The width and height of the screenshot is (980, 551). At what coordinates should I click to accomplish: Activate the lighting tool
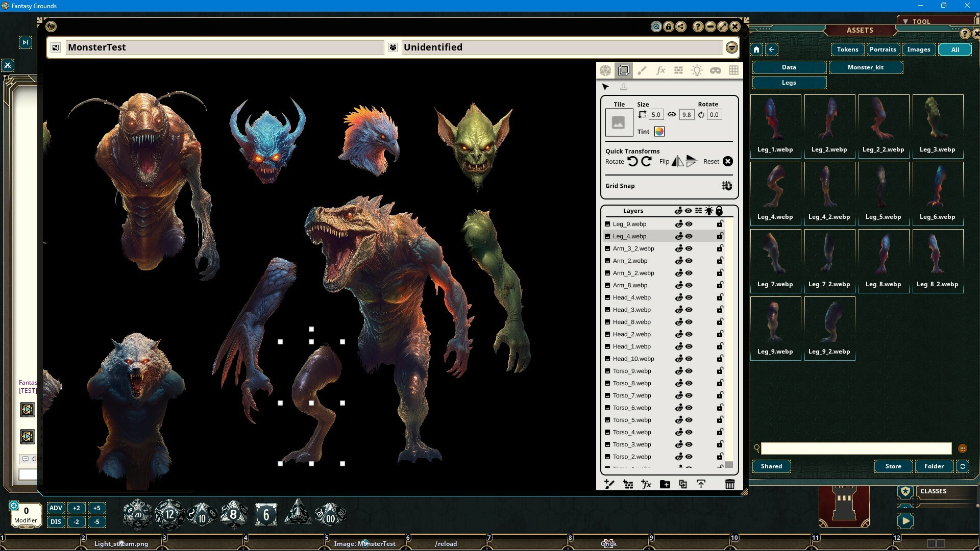(697, 70)
